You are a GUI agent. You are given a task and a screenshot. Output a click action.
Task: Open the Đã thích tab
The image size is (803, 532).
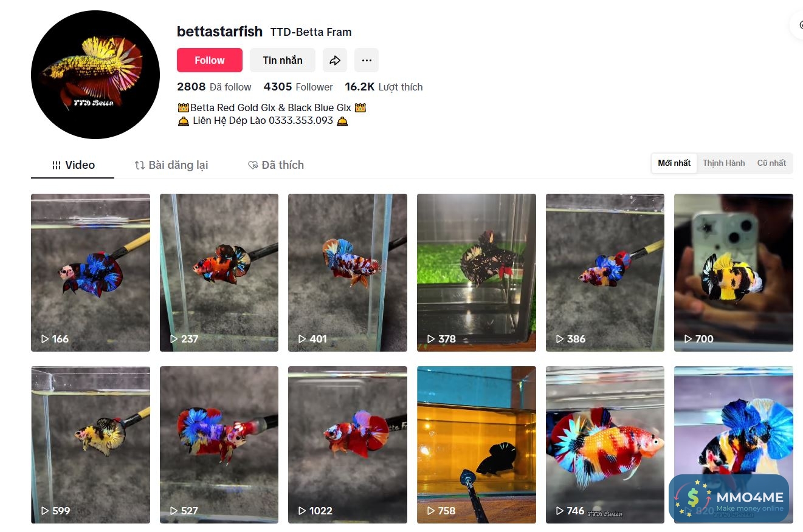[x=276, y=165]
